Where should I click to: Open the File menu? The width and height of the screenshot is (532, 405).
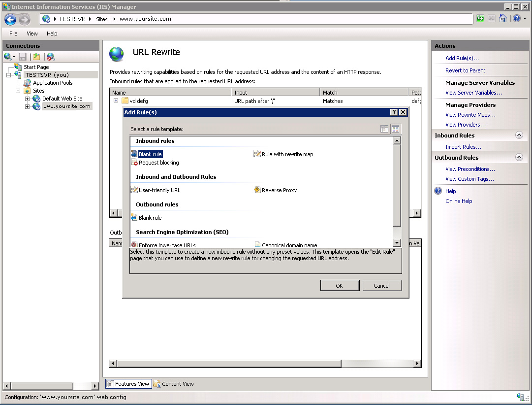[x=13, y=34]
